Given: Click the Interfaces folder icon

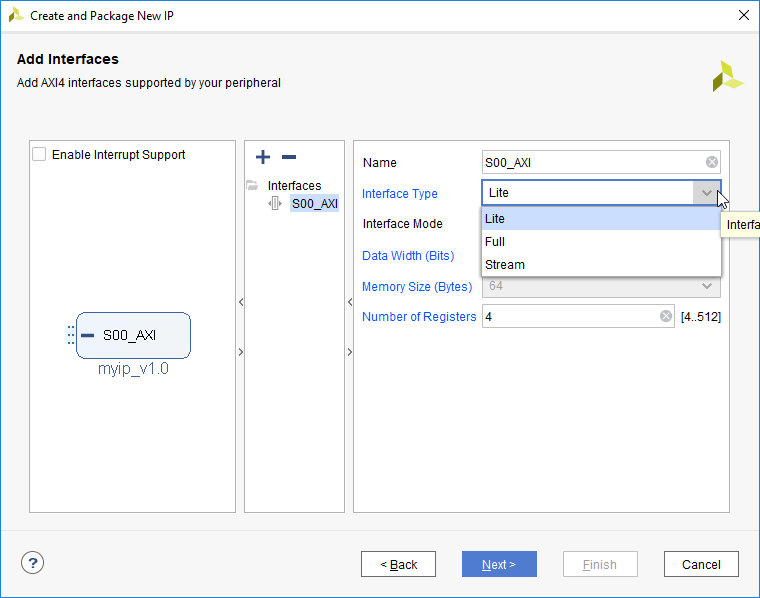Looking at the screenshot, I should 252,185.
